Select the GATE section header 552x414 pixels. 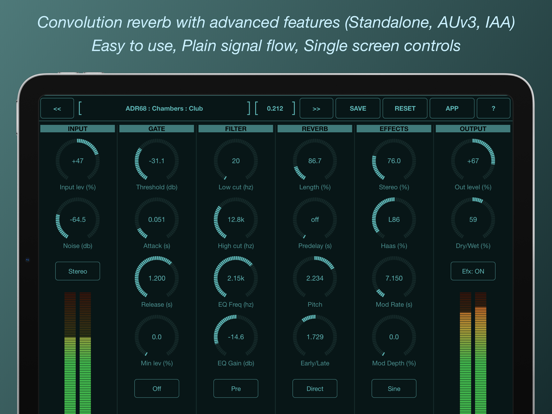point(157,129)
